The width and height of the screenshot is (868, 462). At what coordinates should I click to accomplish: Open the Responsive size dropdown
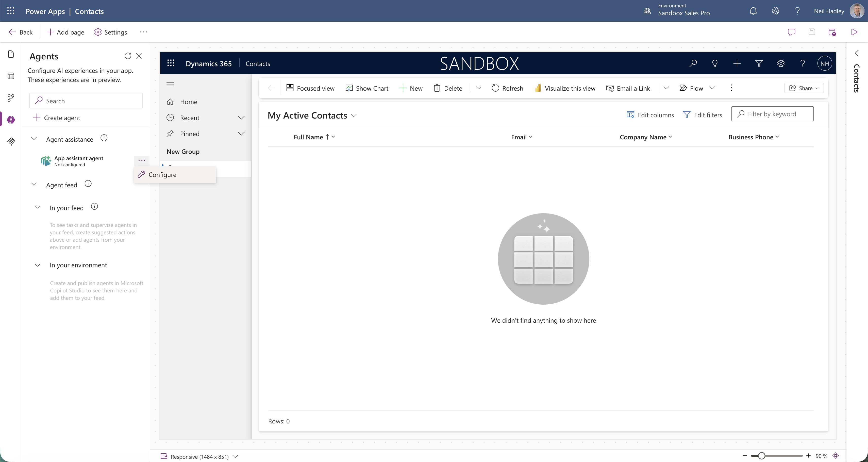pos(236,456)
